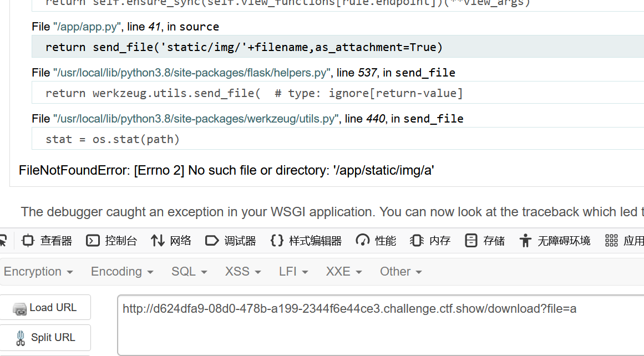Open the Performance (性能) panel icon
This screenshot has height=356, width=644.
tap(363, 241)
